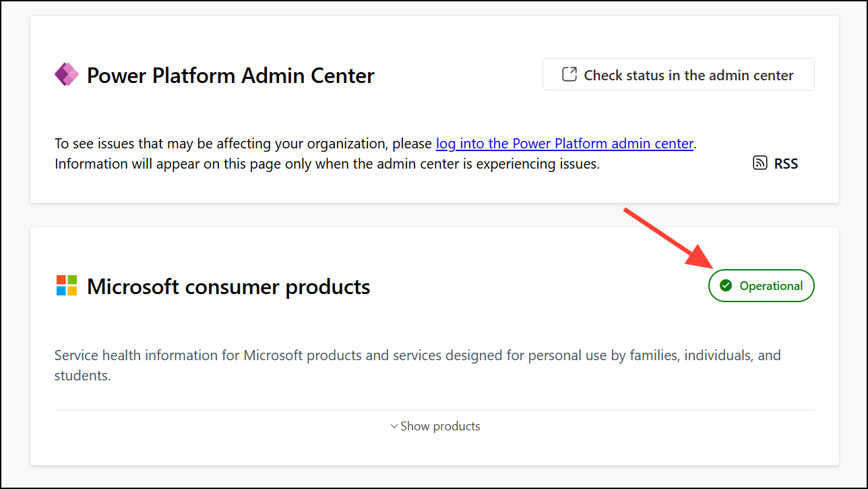Click the word 'students.' in the description
Screen dimensions: 868x489
tap(82, 376)
